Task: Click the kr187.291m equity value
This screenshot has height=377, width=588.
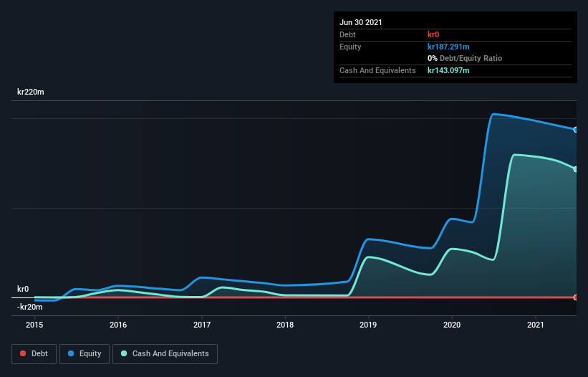Action: 448,47
